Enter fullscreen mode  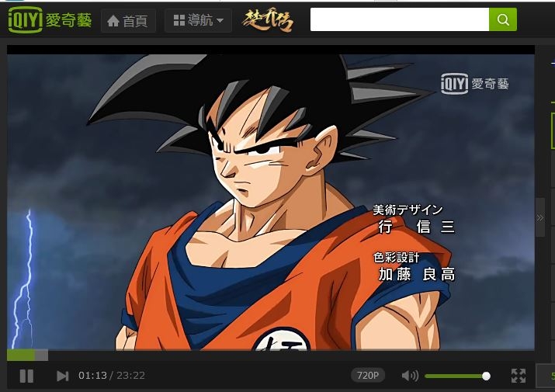tap(519, 376)
